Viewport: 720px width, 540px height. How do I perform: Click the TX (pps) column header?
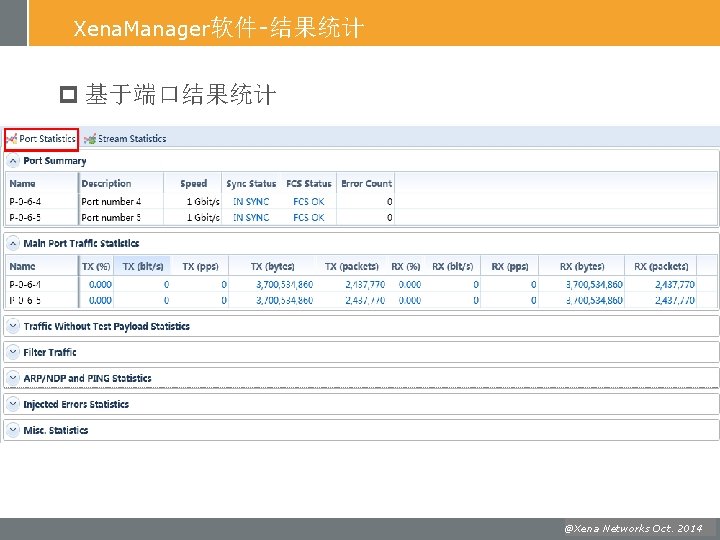click(x=200, y=266)
